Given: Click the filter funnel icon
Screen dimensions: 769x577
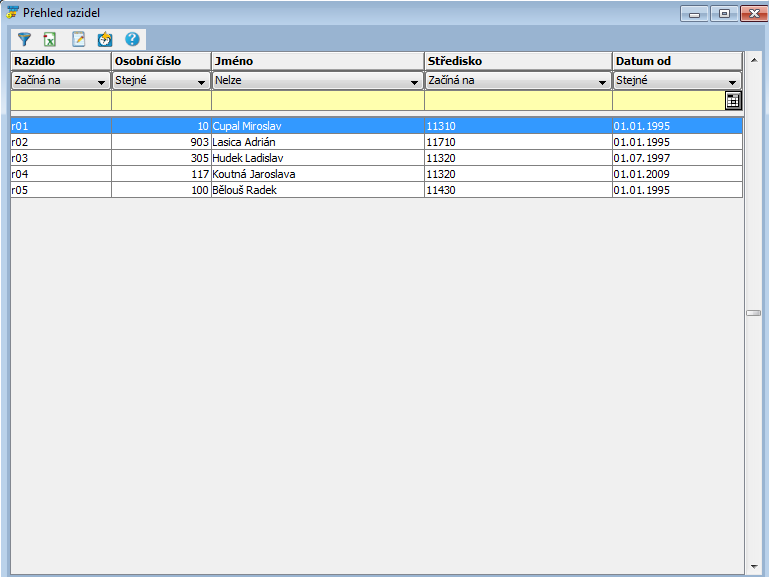Looking at the screenshot, I should (25, 40).
